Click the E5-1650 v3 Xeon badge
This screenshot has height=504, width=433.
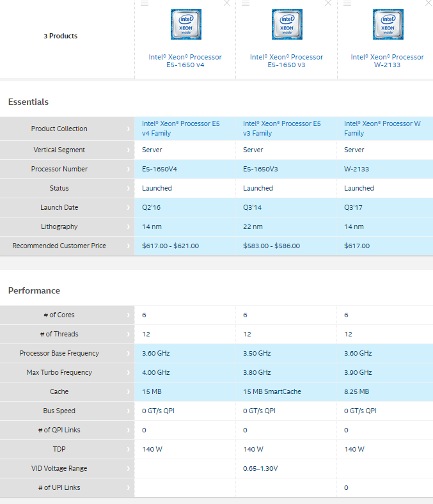(287, 24)
